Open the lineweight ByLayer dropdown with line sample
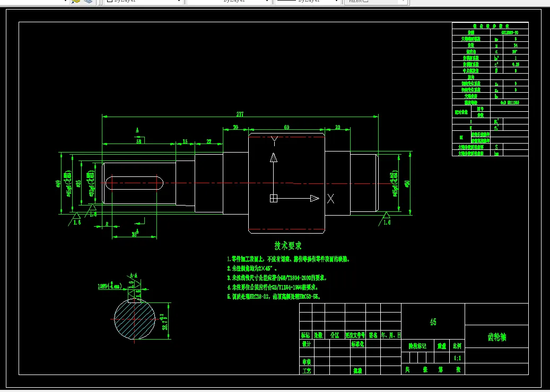The height and width of the screenshot is (392, 550). click(308, 2)
